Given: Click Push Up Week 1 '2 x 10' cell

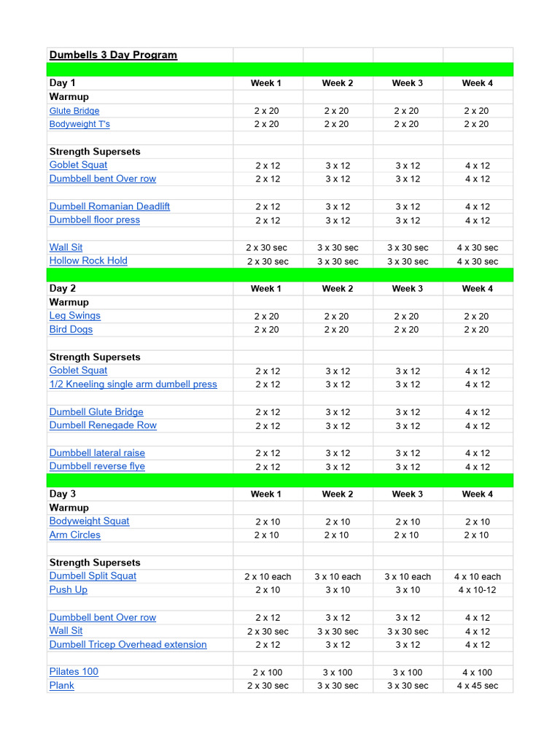Looking at the screenshot, I should [268, 589].
